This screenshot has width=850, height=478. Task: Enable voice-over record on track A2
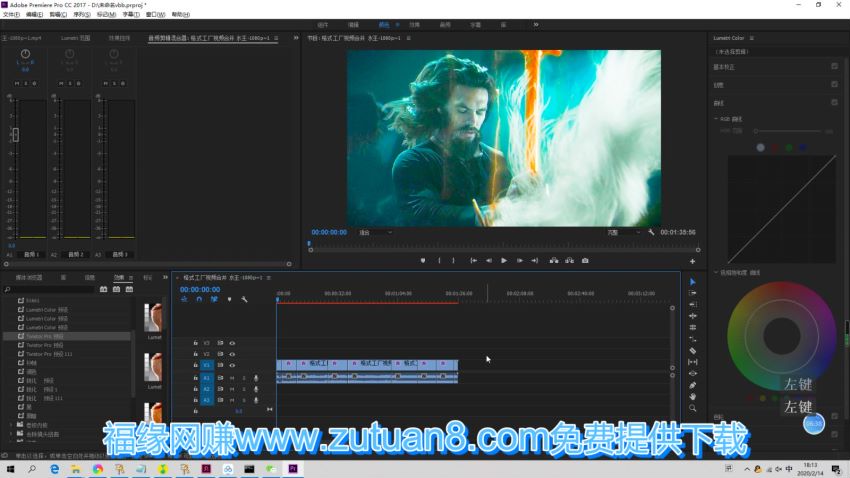256,389
